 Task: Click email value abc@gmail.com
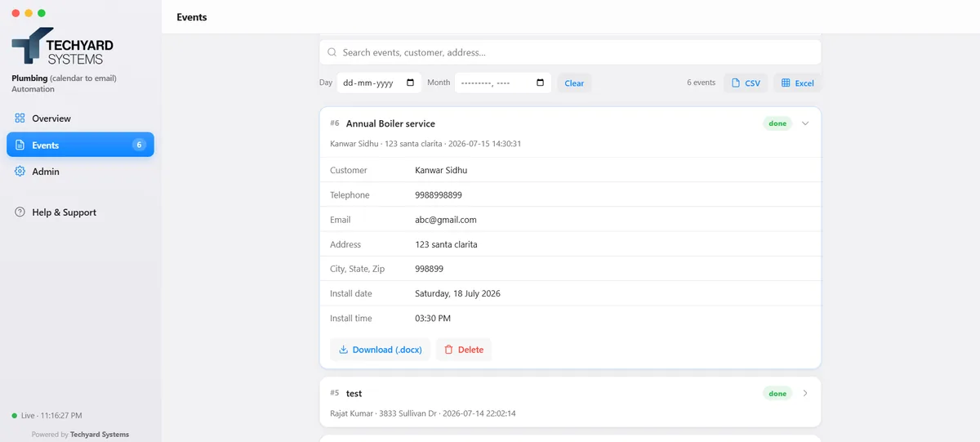pyautogui.click(x=446, y=220)
